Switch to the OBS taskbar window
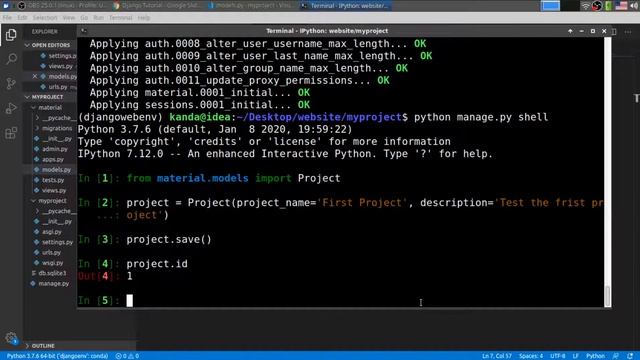This screenshot has width=640, height=360. (x=63, y=6)
